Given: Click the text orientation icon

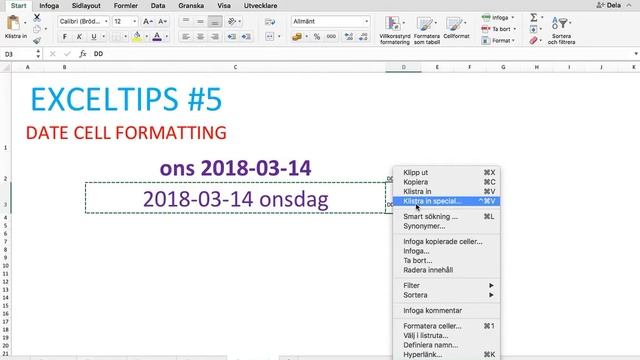Looking at the screenshot, I should pos(232,21).
